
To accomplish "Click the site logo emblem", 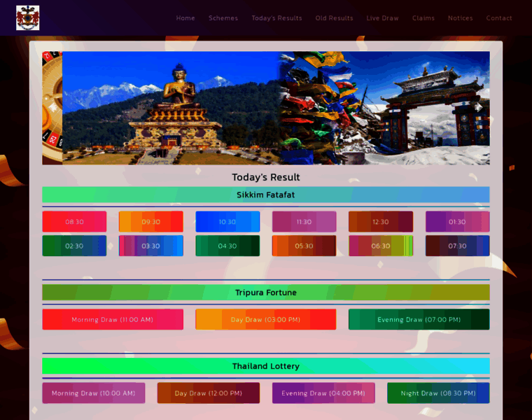I will coord(28,17).
